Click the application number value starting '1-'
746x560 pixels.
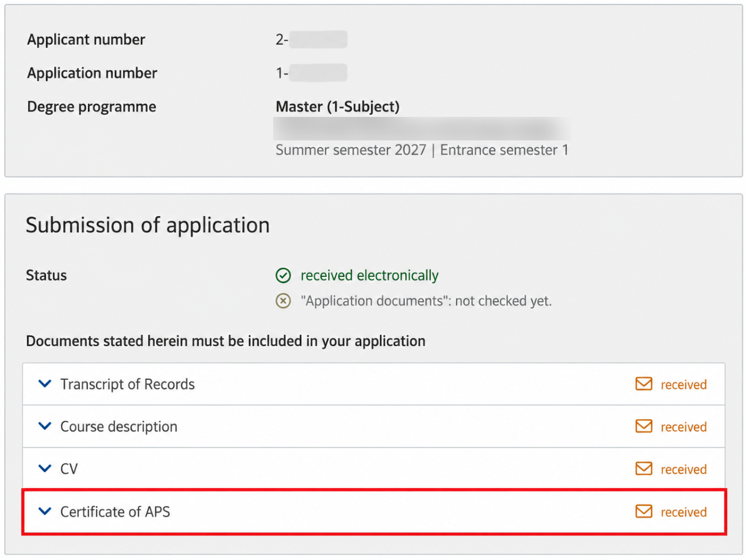click(x=311, y=73)
